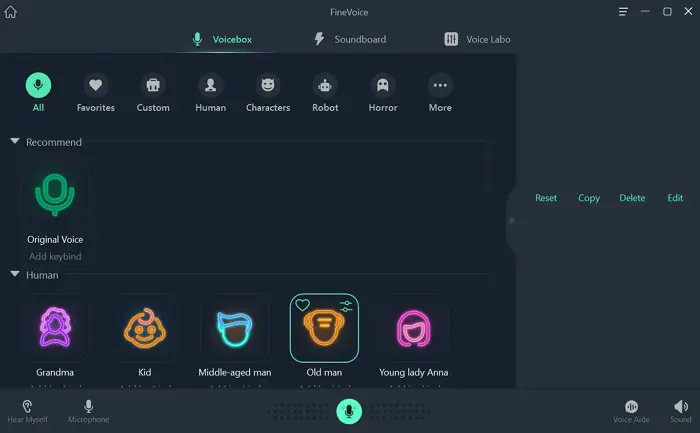Collapse the right side panel arrow
Viewport: 700px width, 433px height.
[x=512, y=220]
